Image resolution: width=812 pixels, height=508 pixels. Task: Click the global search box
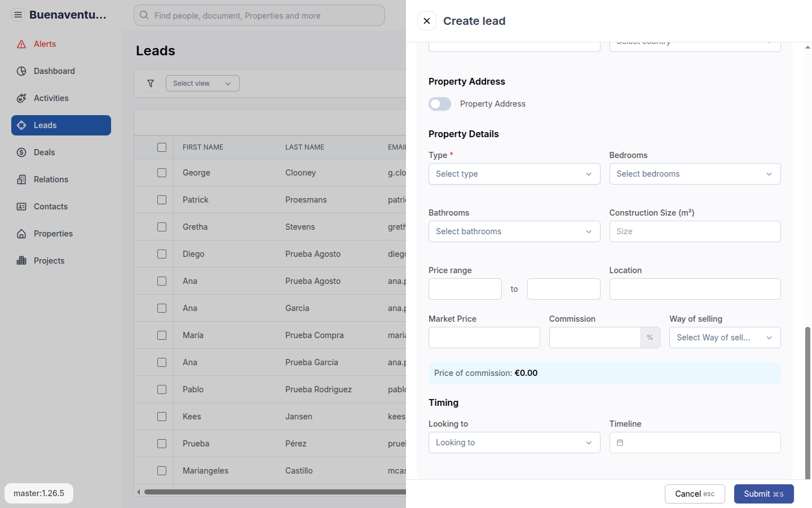coord(259,15)
